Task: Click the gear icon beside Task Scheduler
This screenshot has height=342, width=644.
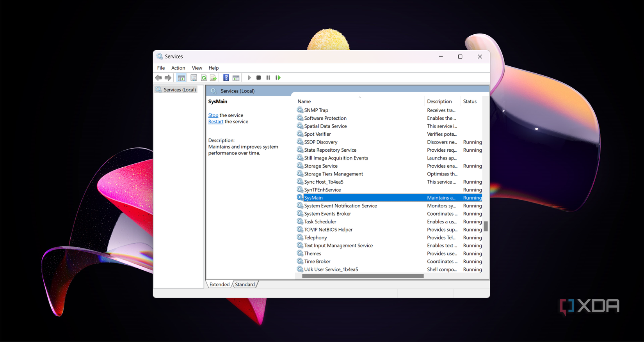Action: (300, 222)
